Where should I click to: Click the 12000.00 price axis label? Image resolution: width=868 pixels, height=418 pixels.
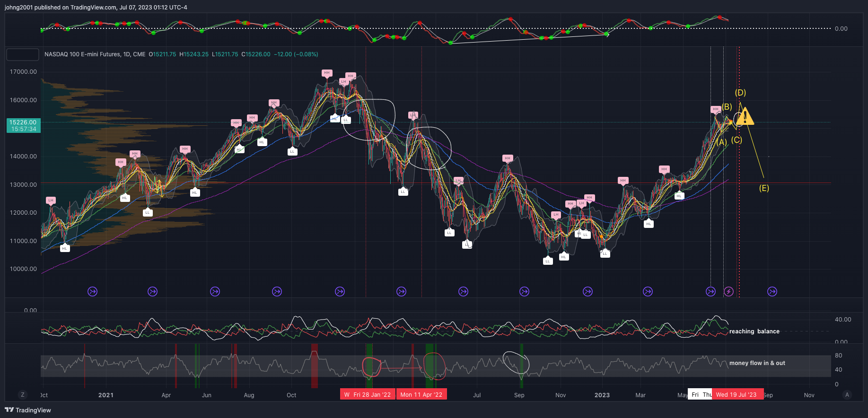coord(23,213)
